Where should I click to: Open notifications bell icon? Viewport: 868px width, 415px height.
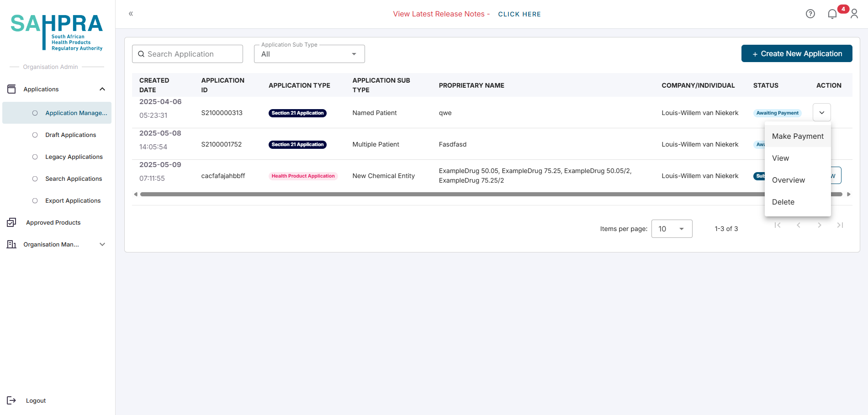[x=832, y=14]
